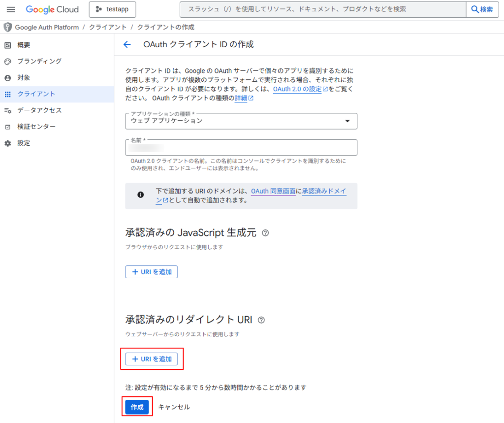
Task: Select 対象 in the sidebar
Action: pyautogui.click(x=24, y=78)
